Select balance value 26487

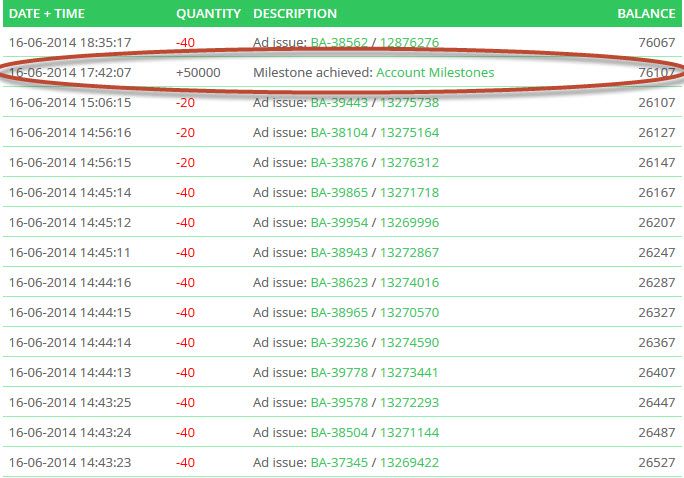[x=657, y=433]
